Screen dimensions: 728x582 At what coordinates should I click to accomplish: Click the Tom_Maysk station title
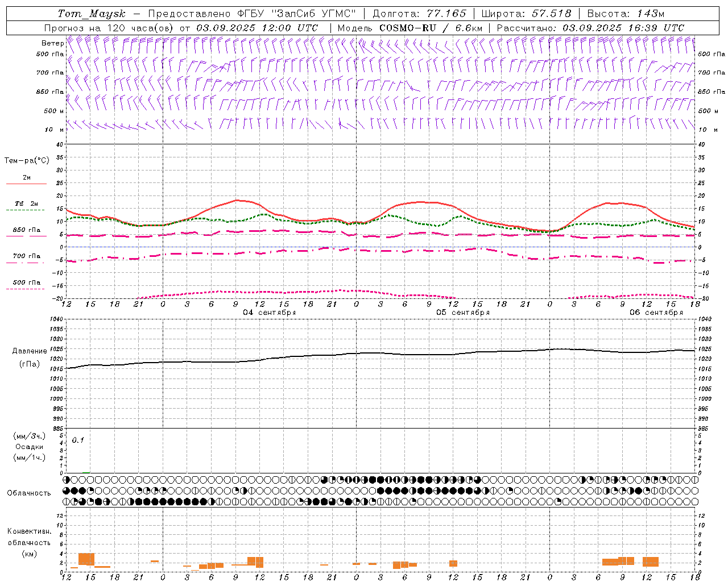click(x=92, y=14)
